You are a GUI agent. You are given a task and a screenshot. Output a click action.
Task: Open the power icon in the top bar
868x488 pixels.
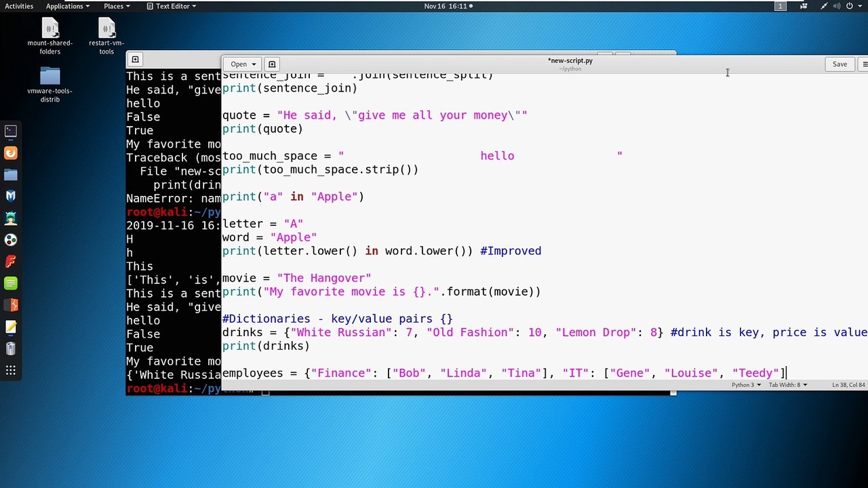(x=849, y=6)
